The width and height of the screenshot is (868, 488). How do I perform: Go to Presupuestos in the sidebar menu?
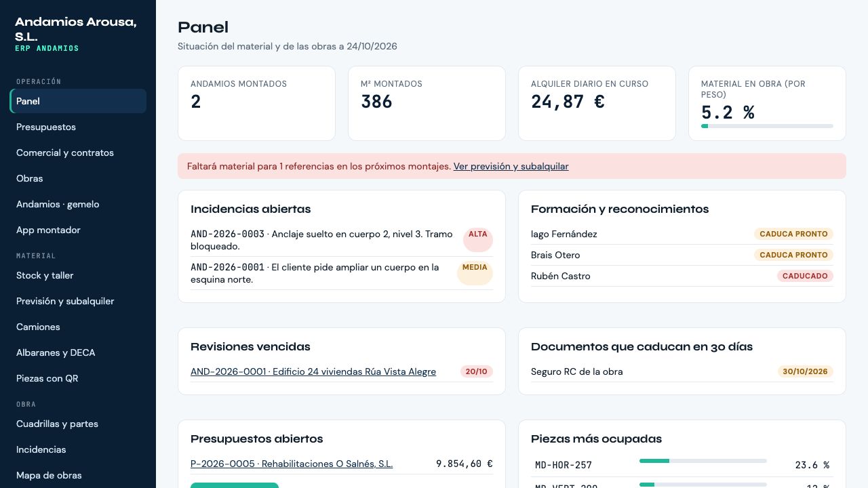click(78, 127)
